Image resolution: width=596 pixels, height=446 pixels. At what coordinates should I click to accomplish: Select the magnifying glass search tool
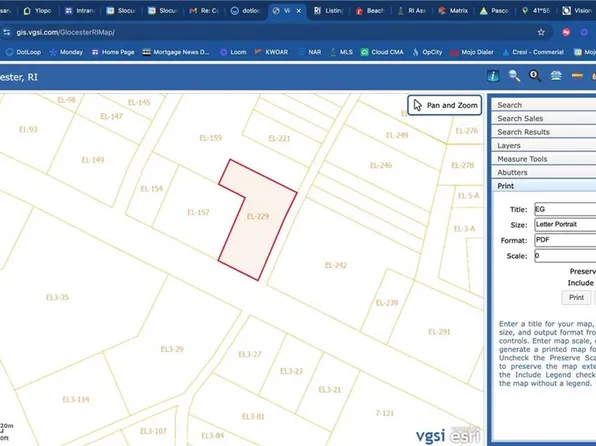[514, 76]
